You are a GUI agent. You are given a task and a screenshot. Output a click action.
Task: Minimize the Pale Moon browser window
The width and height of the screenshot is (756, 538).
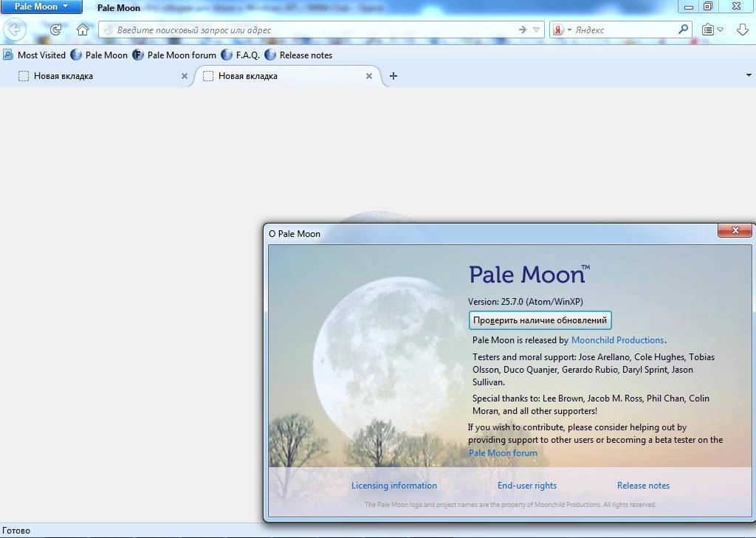(x=689, y=6)
